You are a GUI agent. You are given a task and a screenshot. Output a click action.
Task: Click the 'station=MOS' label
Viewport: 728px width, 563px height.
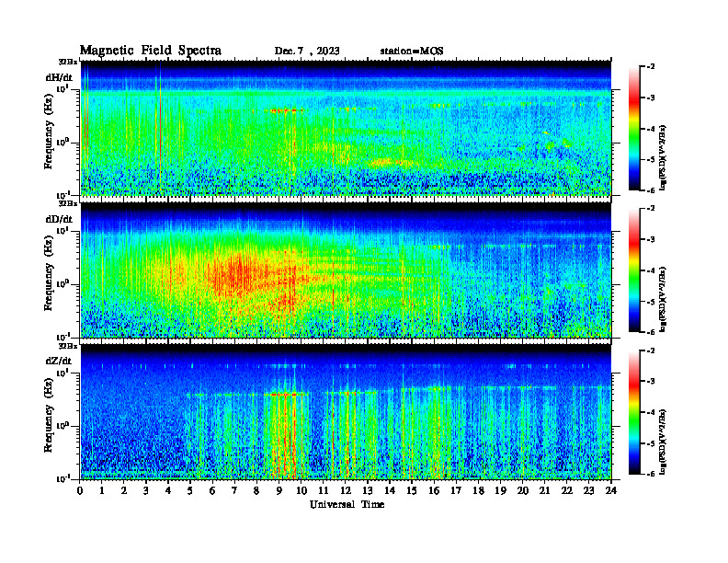click(x=412, y=52)
